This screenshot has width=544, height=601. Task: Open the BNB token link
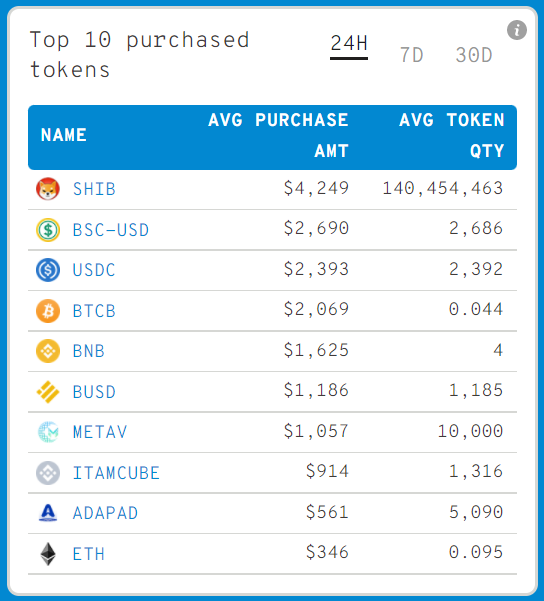click(x=89, y=351)
